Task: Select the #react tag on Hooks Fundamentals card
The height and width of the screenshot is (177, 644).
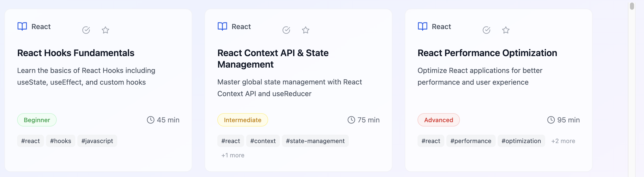Action: [x=30, y=141]
